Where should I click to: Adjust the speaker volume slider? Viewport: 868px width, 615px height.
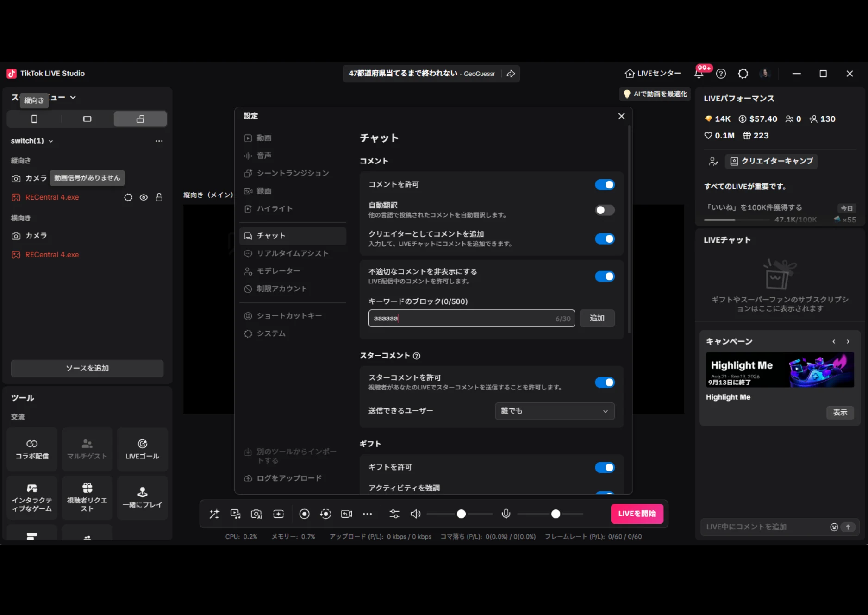tap(459, 514)
